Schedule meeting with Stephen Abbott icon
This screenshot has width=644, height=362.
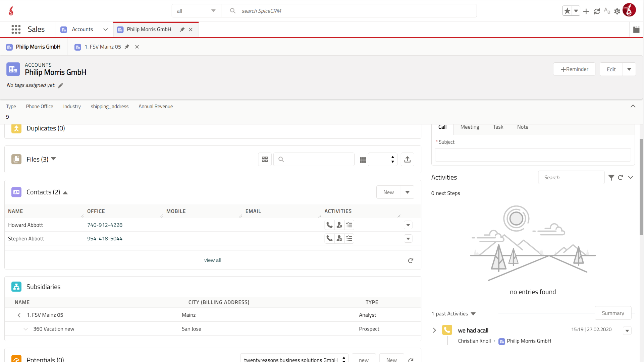click(339, 238)
